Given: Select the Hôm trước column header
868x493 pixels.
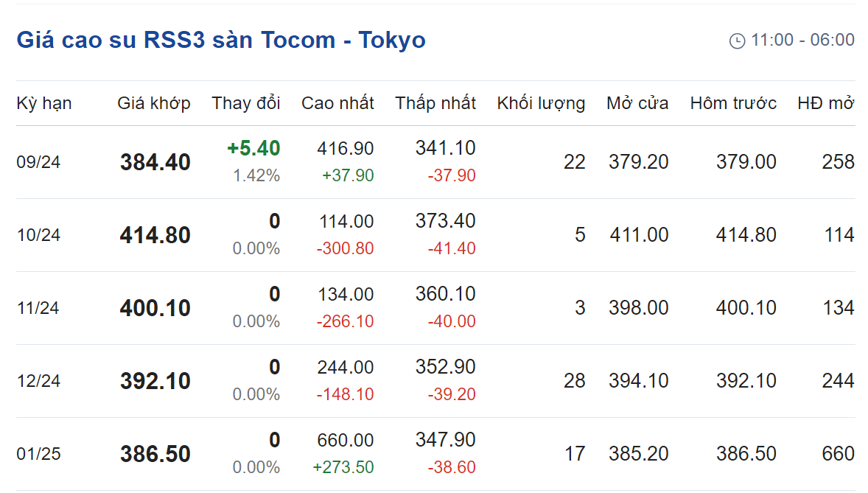Looking at the screenshot, I should (733, 103).
